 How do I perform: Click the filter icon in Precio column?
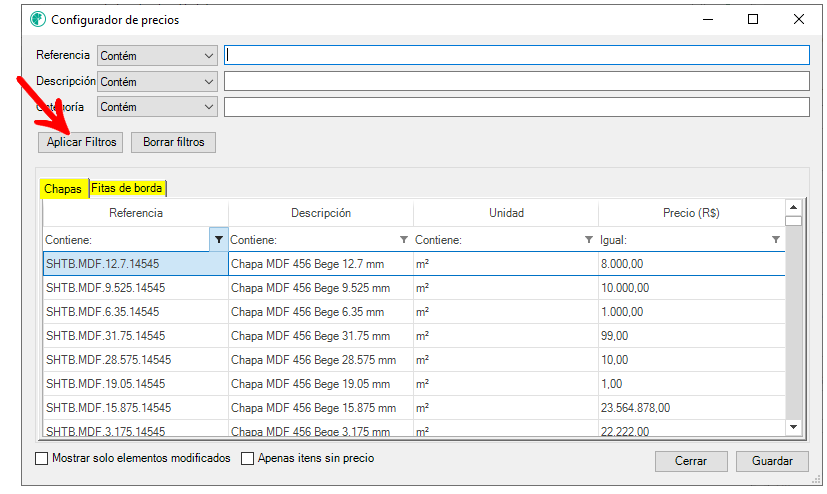tap(776, 240)
